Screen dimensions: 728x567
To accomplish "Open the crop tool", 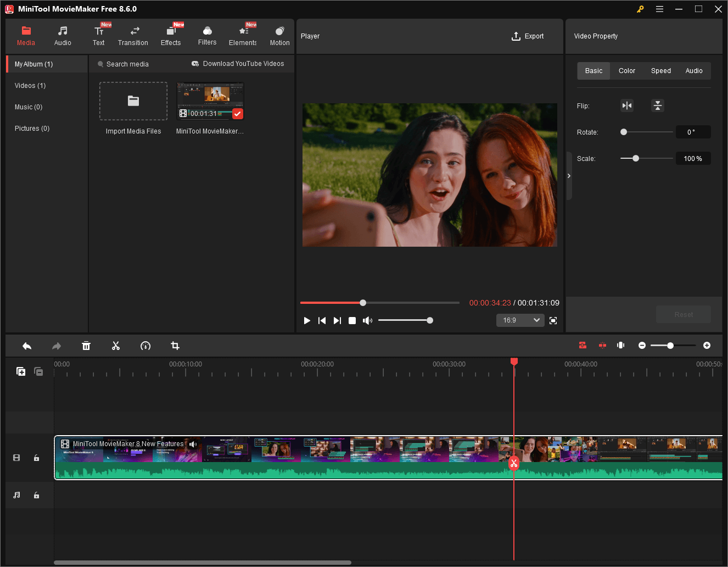I will (x=175, y=346).
